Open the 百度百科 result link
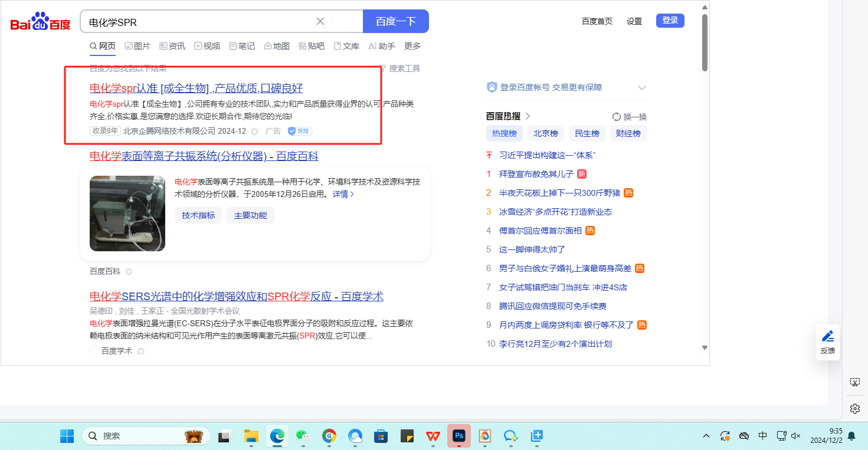The image size is (868, 450). tap(204, 156)
